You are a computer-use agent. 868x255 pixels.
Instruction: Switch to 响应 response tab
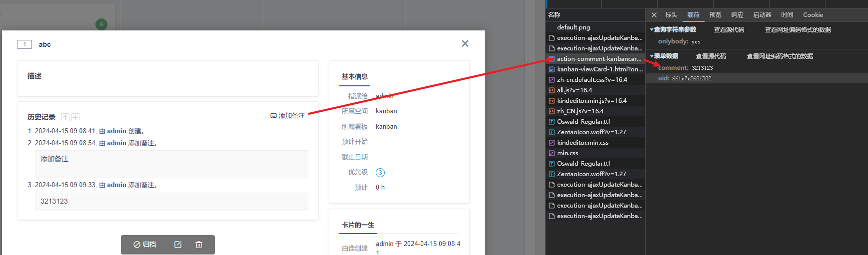click(x=737, y=15)
